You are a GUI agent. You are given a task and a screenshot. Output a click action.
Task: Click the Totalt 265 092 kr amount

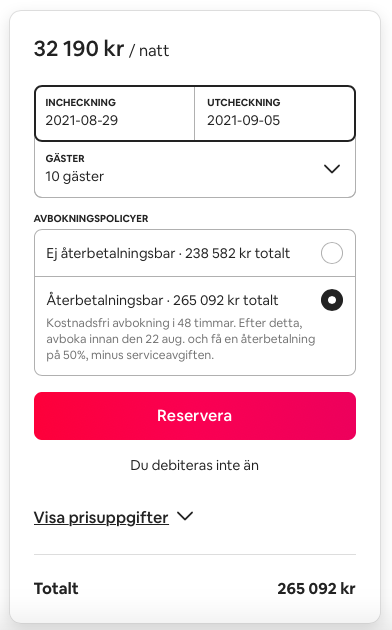pyautogui.click(x=316, y=589)
